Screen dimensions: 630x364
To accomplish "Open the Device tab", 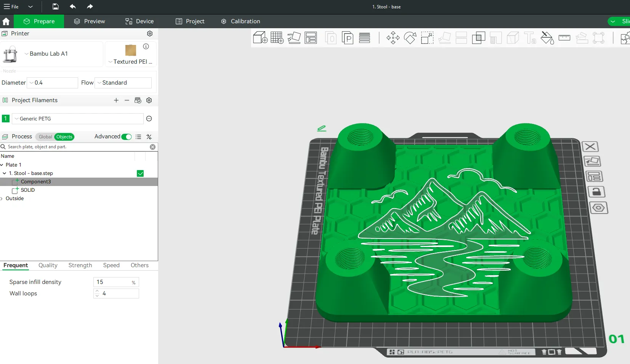I will 139,21.
